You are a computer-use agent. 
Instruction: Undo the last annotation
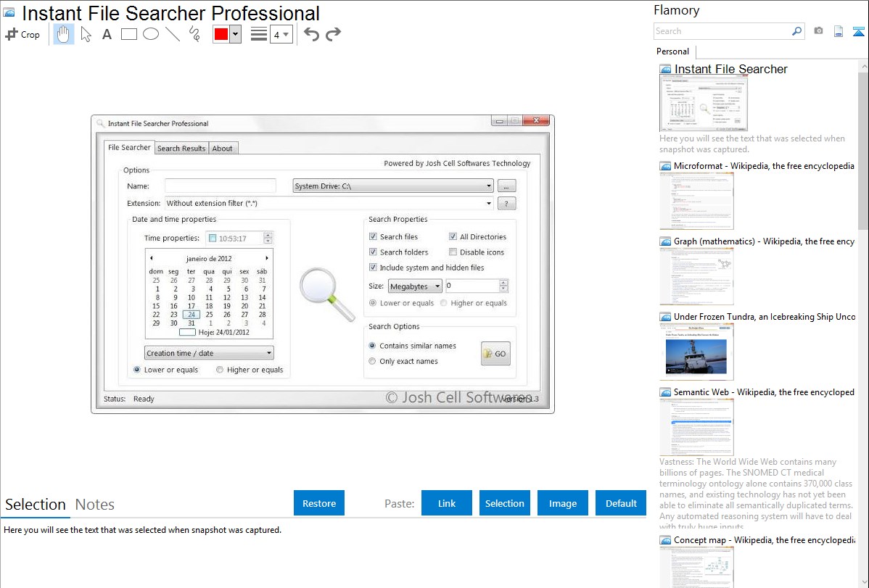click(x=311, y=34)
